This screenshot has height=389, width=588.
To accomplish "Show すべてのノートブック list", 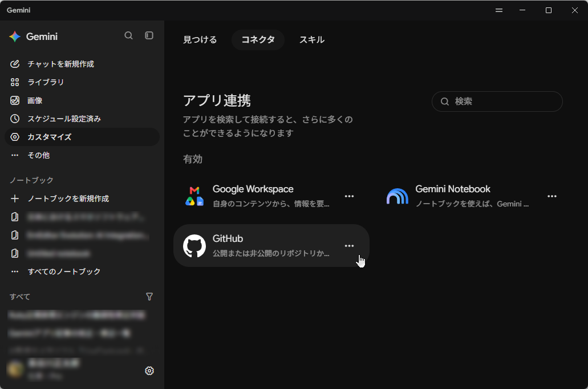I will [x=82, y=272].
